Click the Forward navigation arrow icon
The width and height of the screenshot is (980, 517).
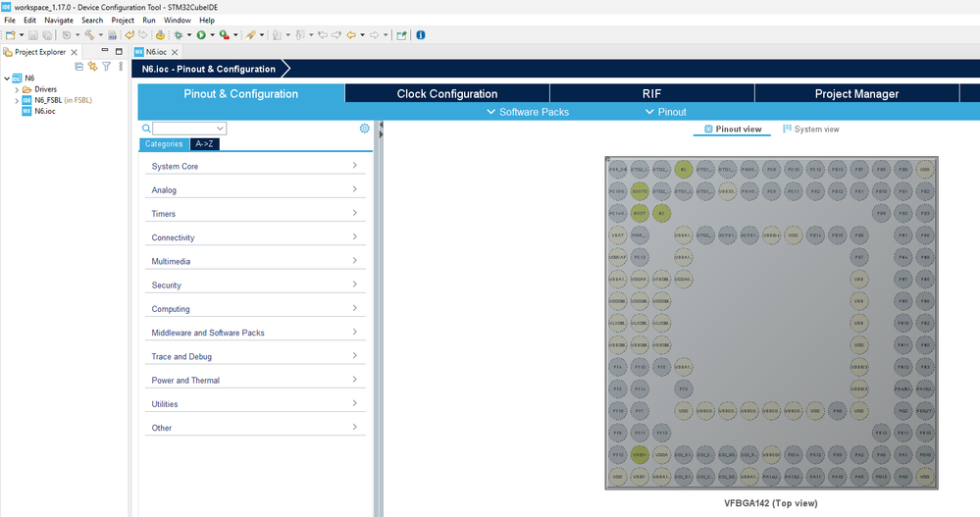coord(374,35)
